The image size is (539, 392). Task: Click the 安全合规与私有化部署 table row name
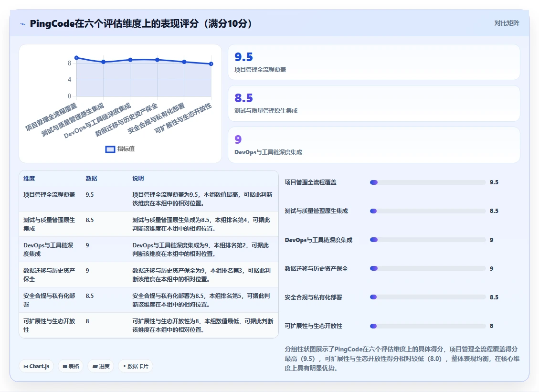click(49, 300)
